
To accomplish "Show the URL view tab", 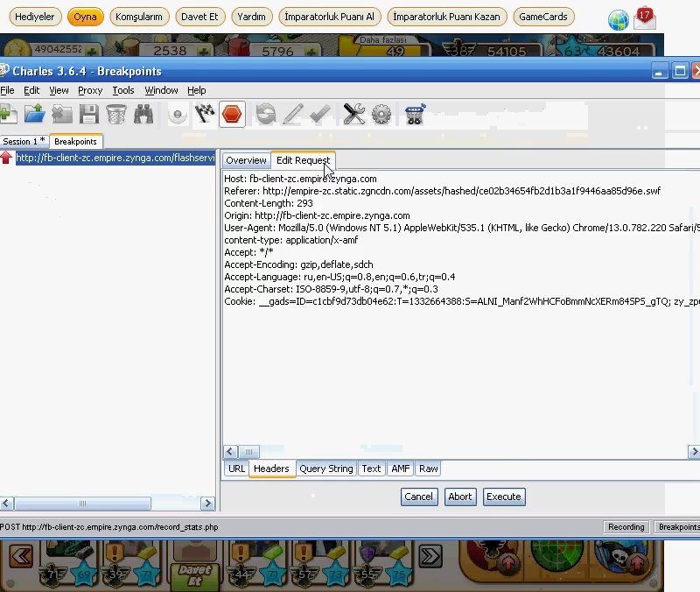I will [x=236, y=469].
